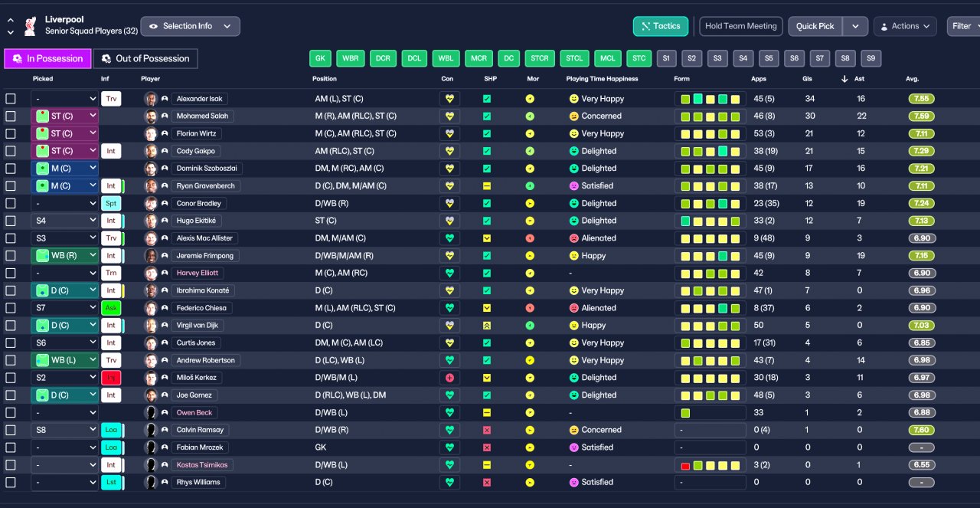Image resolution: width=980 pixels, height=508 pixels.
Task: Click Virgil van Dijk's match sharpness icon
Action: click(x=487, y=326)
